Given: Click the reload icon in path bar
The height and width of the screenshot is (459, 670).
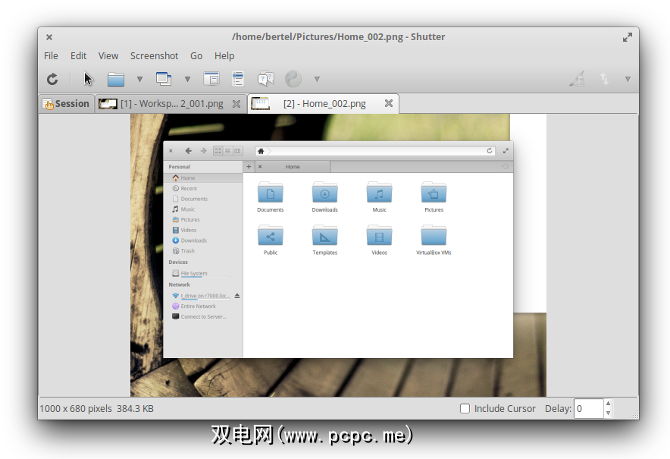Looking at the screenshot, I should [x=489, y=151].
